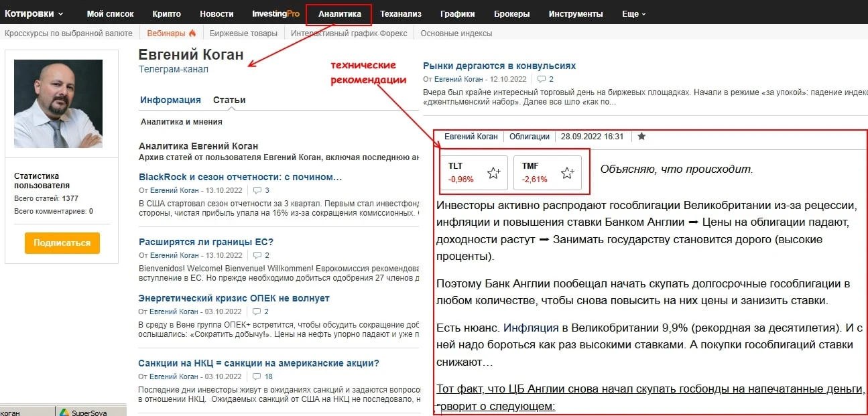The height and width of the screenshot is (416, 868).
Task: Click Евгений Коган author link in article header
Action: pyautogui.click(x=471, y=137)
